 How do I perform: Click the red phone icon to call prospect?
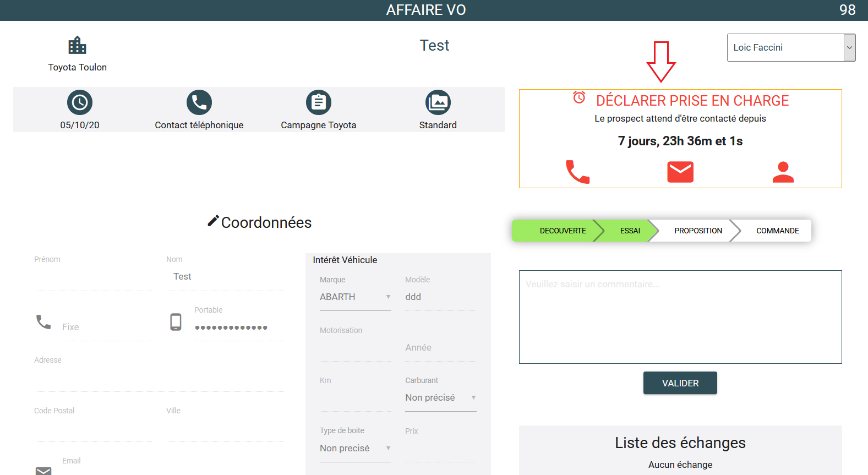[x=577, y=172]
